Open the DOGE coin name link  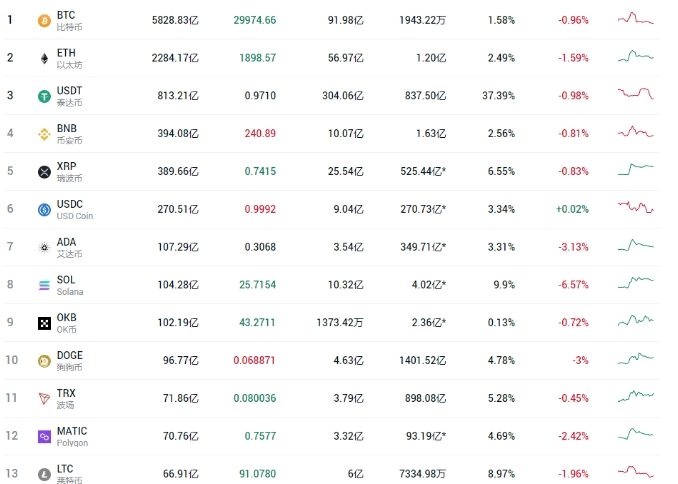pos(70,355)
